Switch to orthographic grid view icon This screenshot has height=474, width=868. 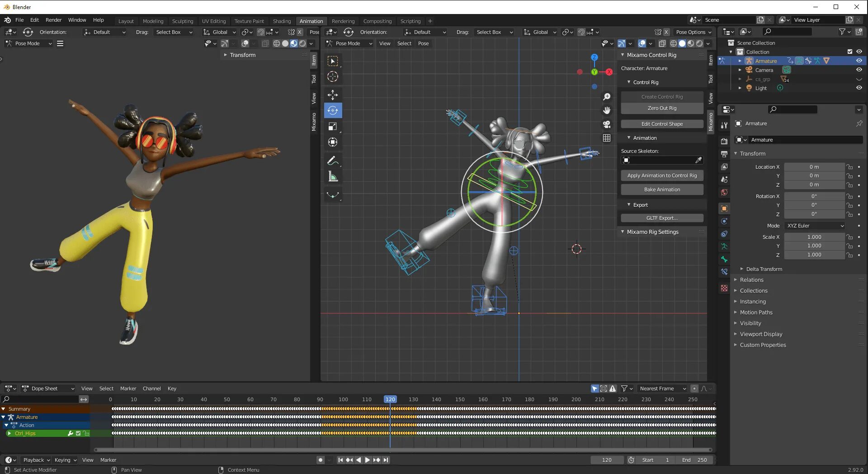point(607,138)
